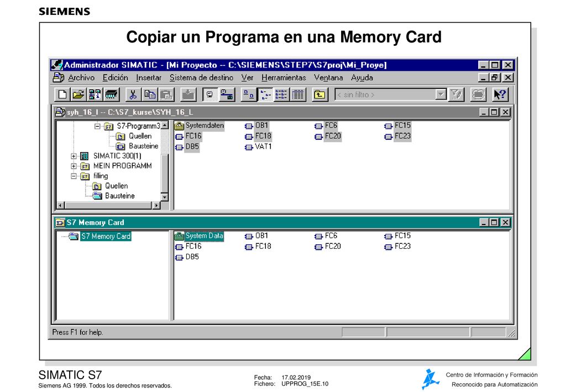
Task: Click the Open project folder icon
Action: (78, 95)
